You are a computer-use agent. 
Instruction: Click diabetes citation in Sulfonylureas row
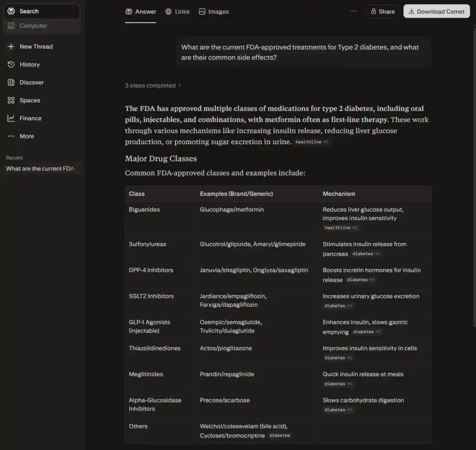pos(366,254)
